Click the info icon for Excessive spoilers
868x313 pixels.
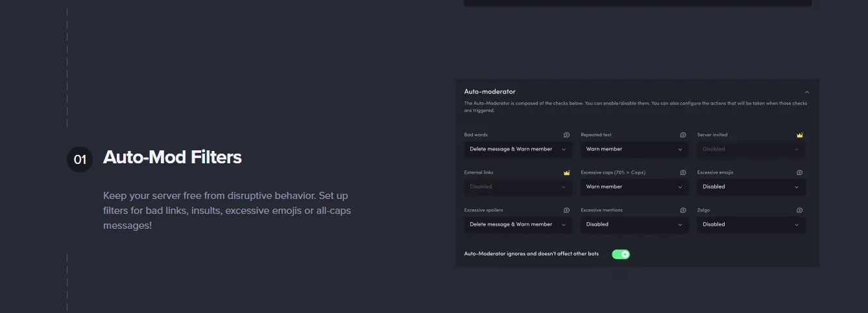pyautogui.click(x=566, y=210)
